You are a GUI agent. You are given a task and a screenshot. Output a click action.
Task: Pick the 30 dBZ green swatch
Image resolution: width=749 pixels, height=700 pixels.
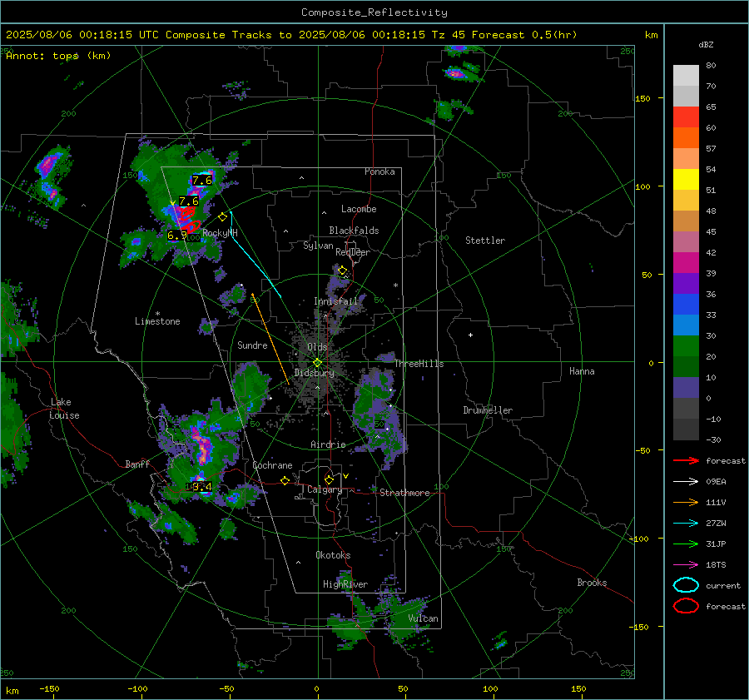(x=686, y=345)
